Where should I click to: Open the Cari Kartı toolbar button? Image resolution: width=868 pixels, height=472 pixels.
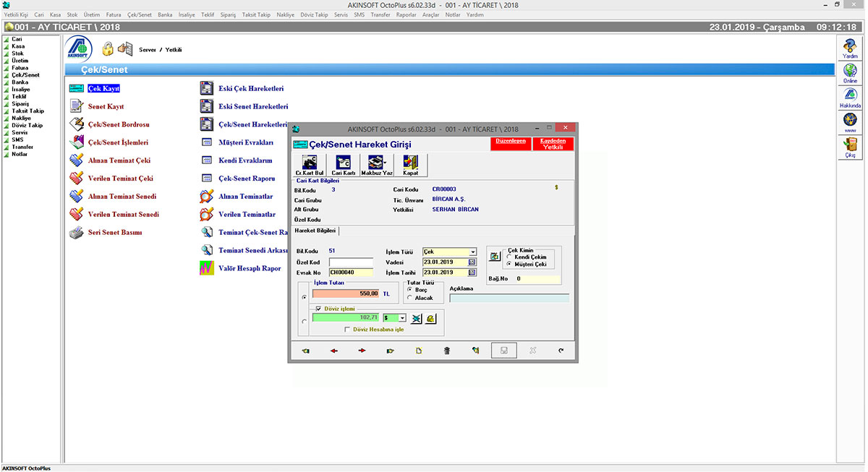click(343, 165)
